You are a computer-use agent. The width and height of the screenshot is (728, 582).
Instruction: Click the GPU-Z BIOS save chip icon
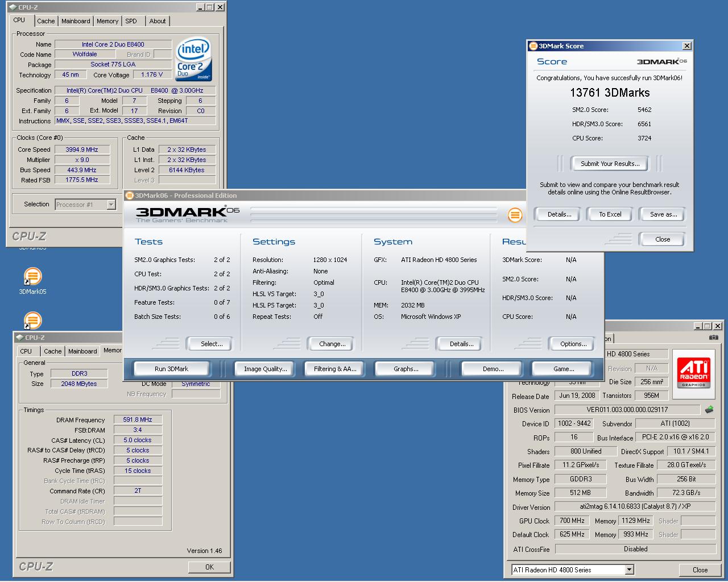point(709,409)
